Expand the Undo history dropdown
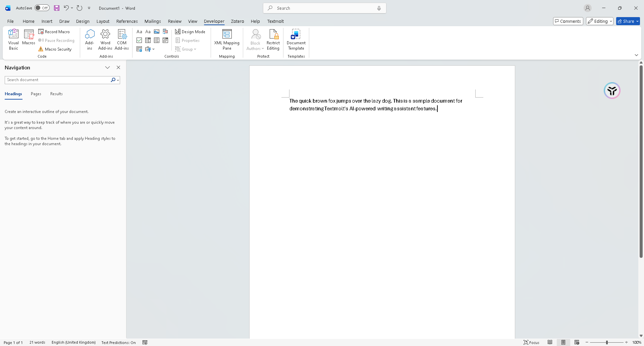Viewport: 644px width, 346px height. pos(72,8)
